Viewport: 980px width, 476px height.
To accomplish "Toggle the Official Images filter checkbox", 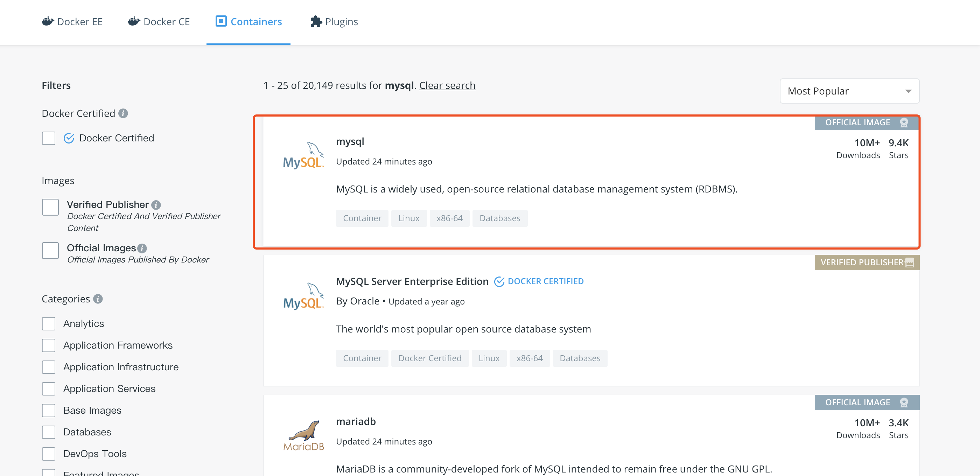I will (50, 251).
